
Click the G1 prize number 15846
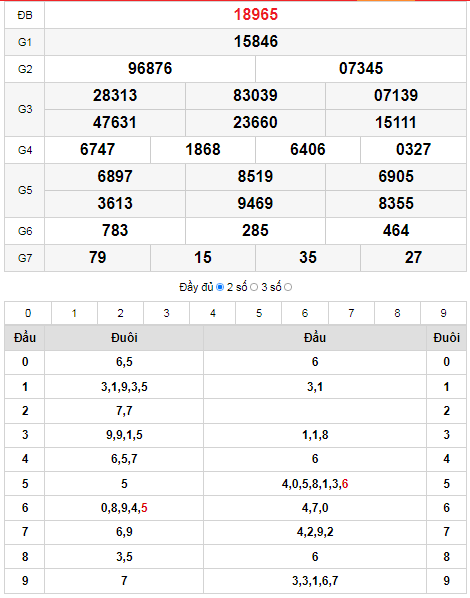(x=256, y=42)
